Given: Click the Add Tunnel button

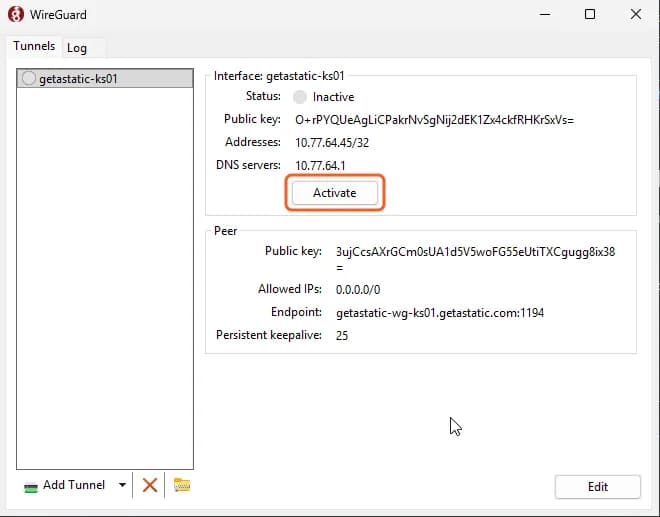Looking at the screenshot, I should (65, 485).
